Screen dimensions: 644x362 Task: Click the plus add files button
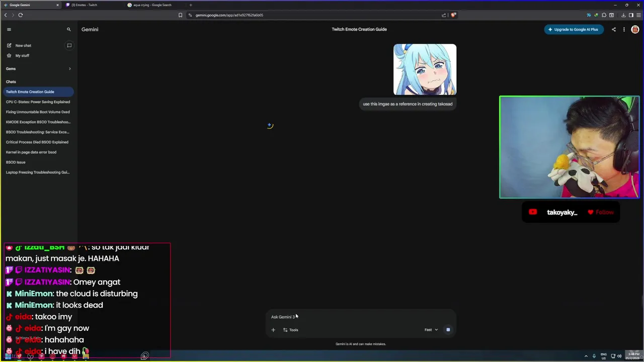273,330
